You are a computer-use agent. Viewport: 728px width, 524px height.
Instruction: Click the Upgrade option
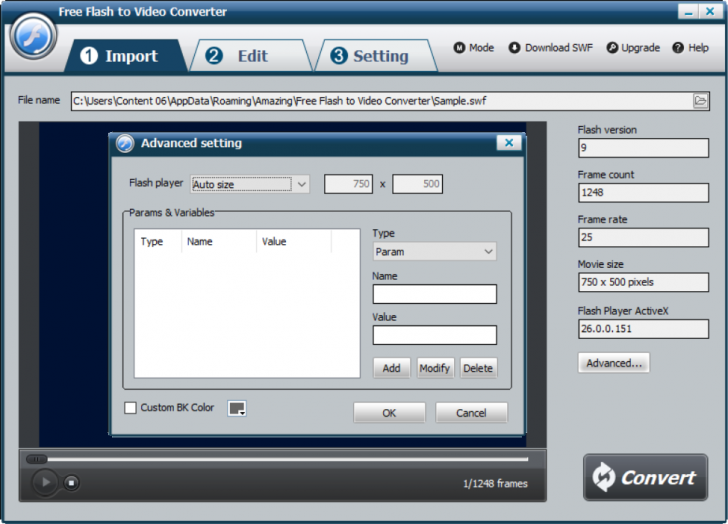tap(633, 48)
